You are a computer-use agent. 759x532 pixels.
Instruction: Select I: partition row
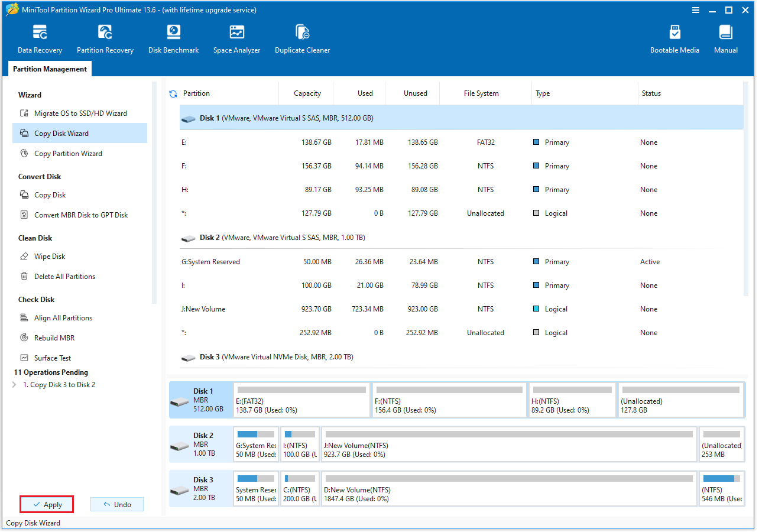461,286
